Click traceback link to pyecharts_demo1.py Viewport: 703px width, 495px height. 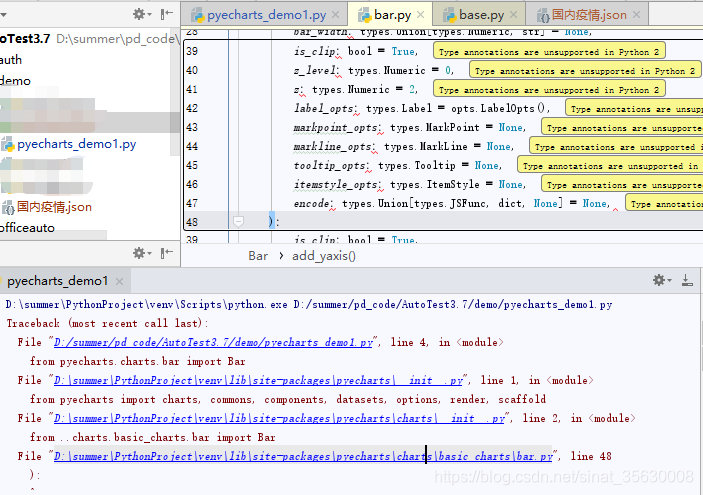tap(213, 343)
